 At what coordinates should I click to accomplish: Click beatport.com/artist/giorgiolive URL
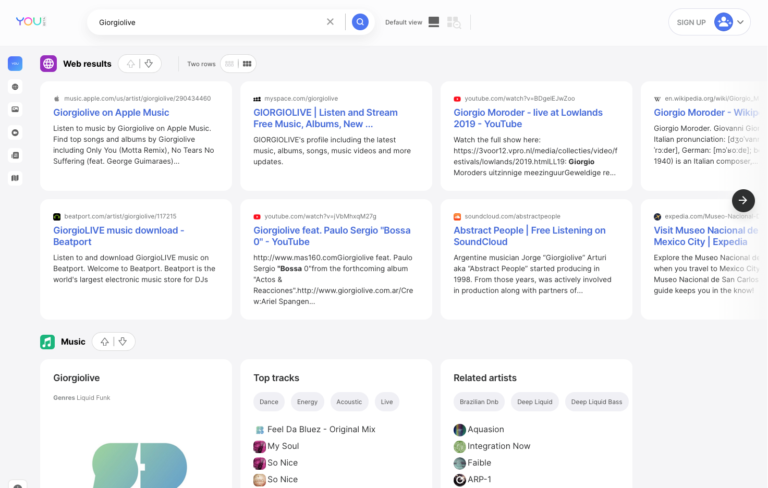120,216
